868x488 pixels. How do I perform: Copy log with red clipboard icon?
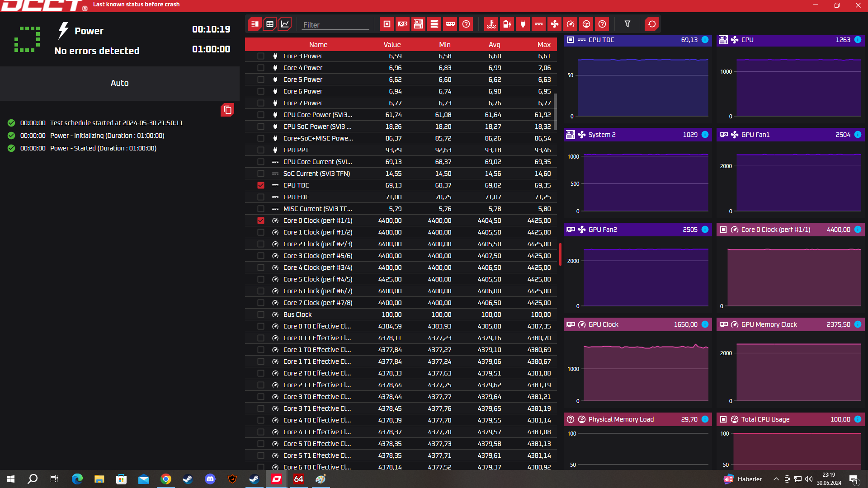coord(227,110)
